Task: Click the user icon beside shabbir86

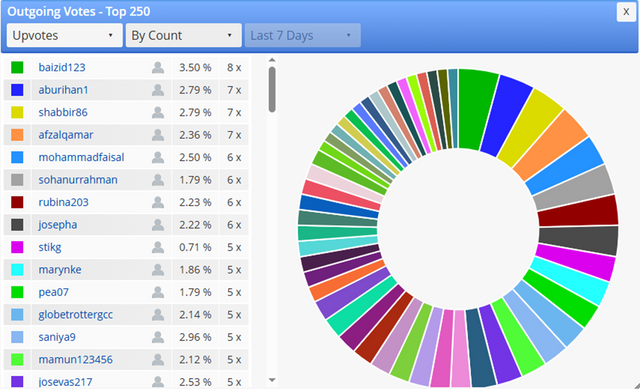Action: [158, 112]
